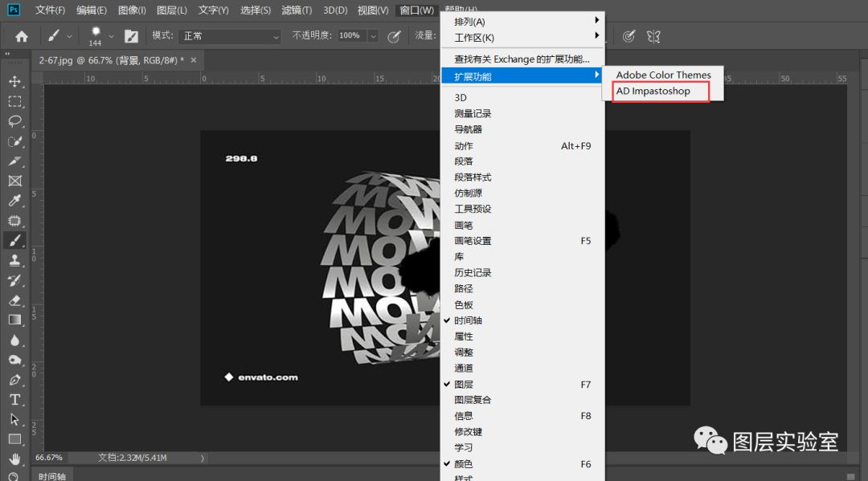The width and height of the screenshot is (868, 481).
Task: Select the Eyedropper tool
Action: pos(15,201)
